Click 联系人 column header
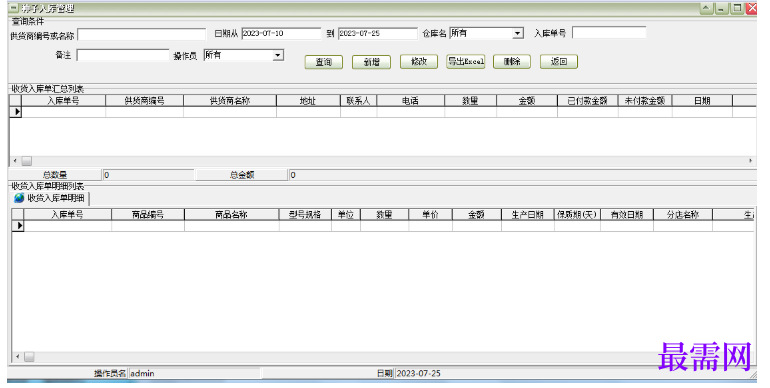 pos(358,101)
